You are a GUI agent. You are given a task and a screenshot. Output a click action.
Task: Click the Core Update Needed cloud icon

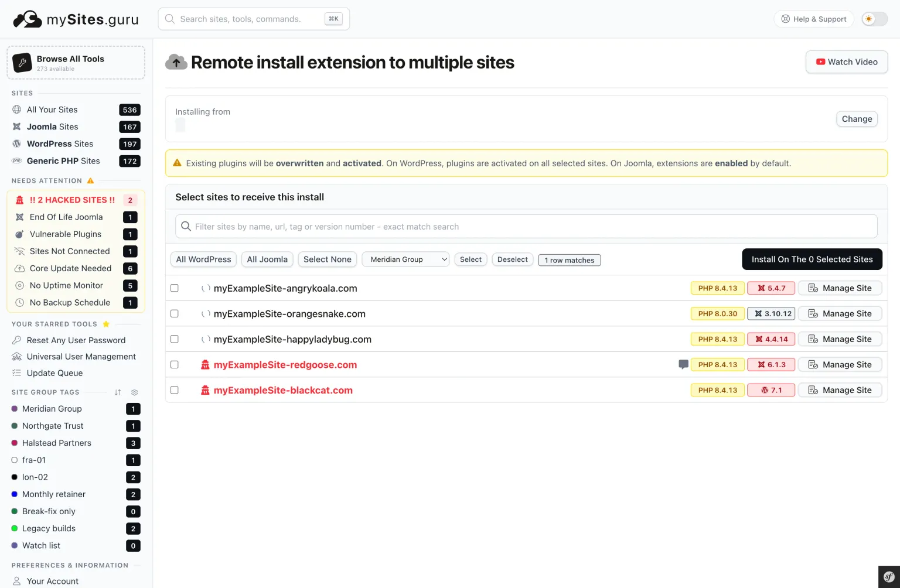pyautogui.click(x=19, y=268)
